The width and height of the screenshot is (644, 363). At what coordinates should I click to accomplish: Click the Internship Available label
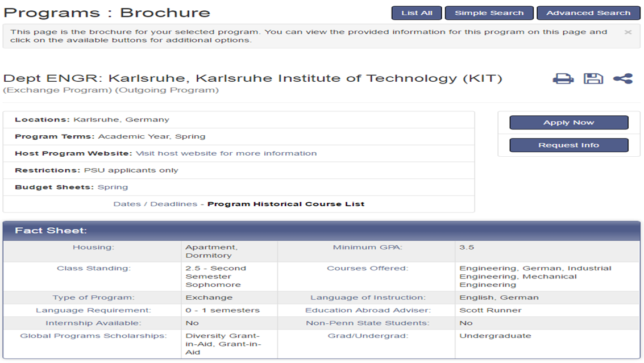click(93, 323)
